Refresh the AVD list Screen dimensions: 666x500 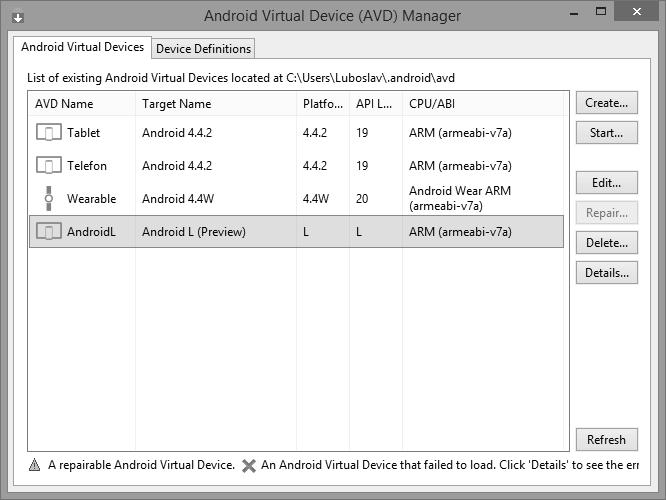point(606,440)
